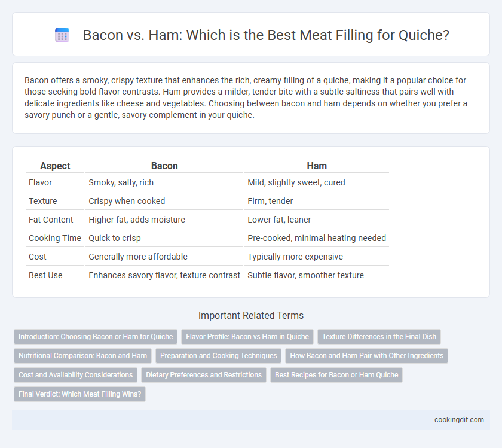The height and width of the screenshot is (448, 502).
Task: Select 'Flavor Profile: Bacon vs Ham in Quiche' tag
Action: click(247, 337)
